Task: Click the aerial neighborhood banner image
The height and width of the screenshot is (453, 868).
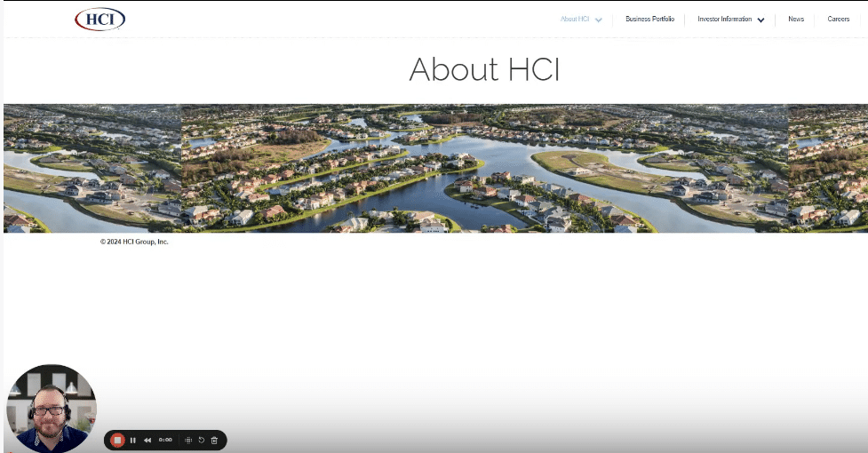Action: click(435, 168)
